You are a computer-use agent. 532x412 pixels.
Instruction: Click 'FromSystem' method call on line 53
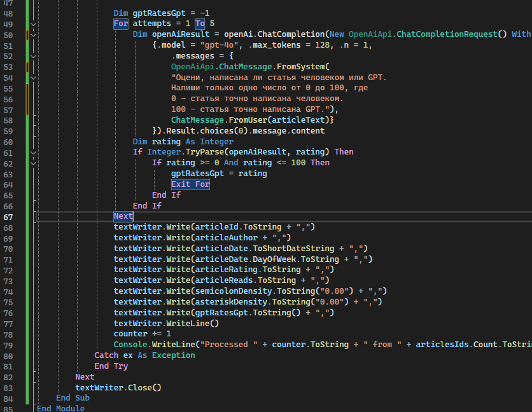(x=300, y=67)
